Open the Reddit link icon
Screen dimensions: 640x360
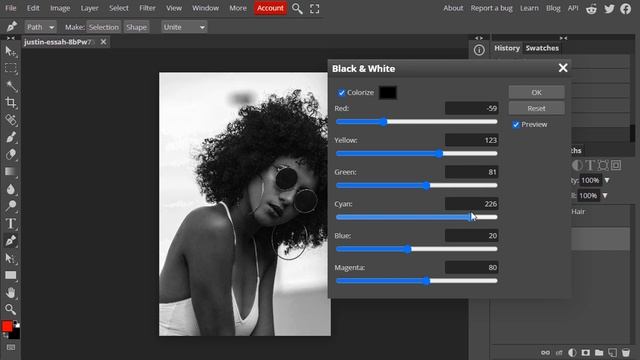tap(591, 9)
